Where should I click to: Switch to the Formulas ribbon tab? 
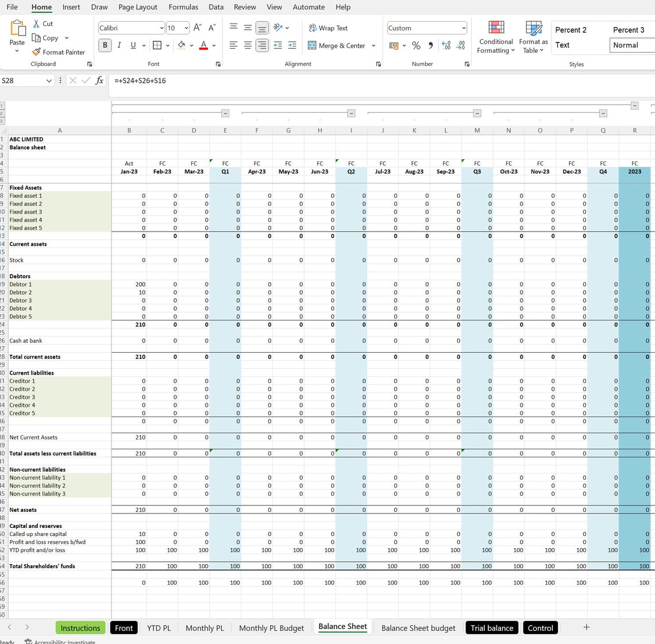183,7
